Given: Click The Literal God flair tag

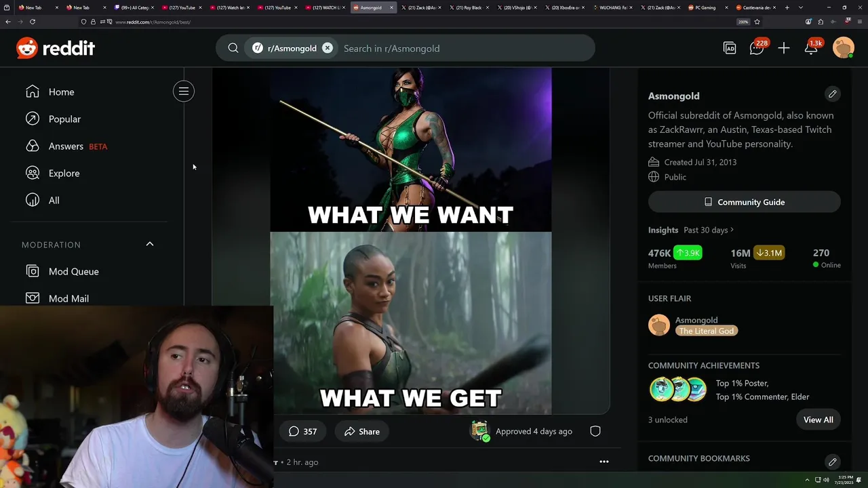Looking at the screenshot, I should (x=707, y=331).
